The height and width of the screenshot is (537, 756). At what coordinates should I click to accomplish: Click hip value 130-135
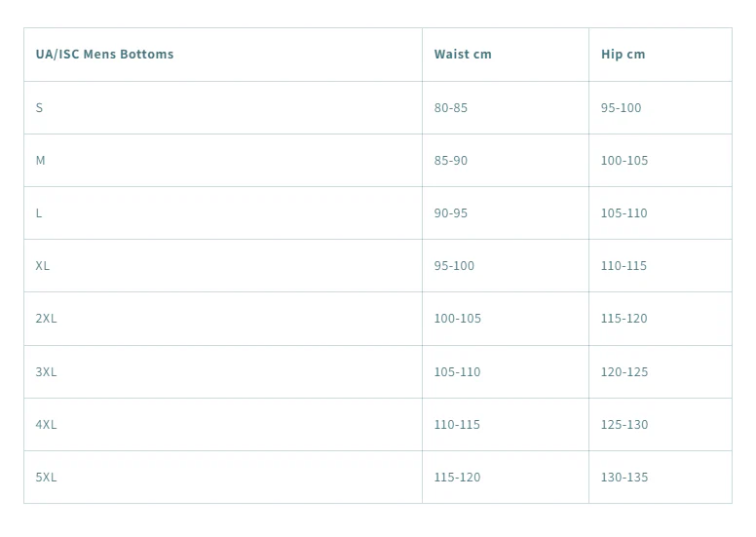coord(624,477)
